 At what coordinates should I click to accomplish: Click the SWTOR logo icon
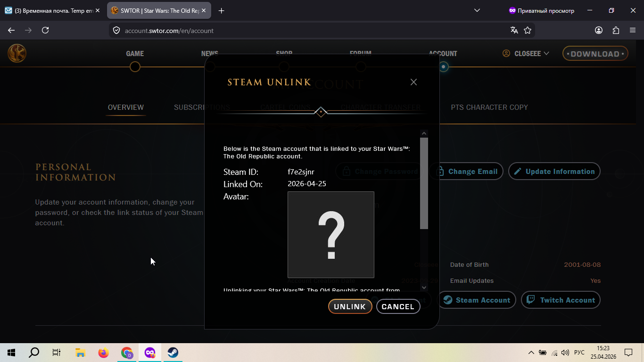(x=17, y=53)
